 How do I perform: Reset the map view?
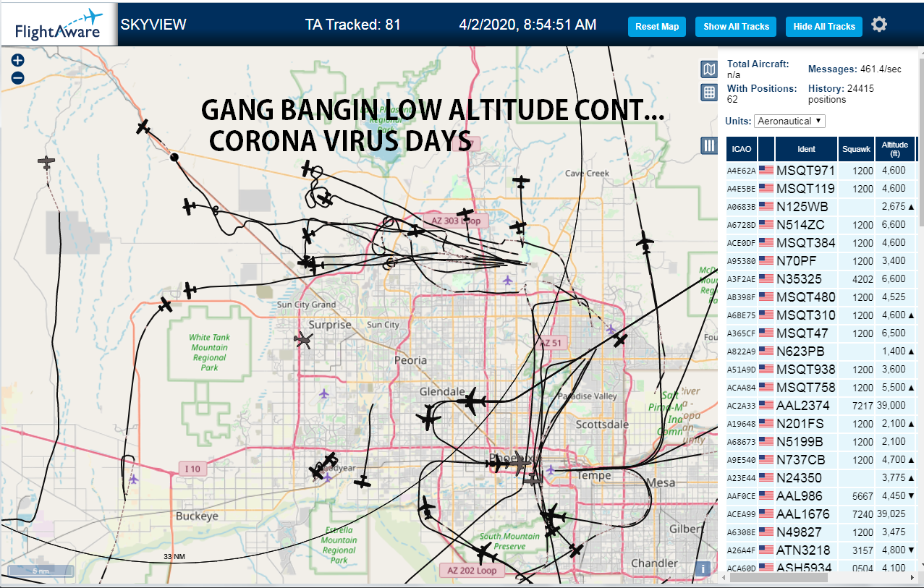tap(657, 27)
